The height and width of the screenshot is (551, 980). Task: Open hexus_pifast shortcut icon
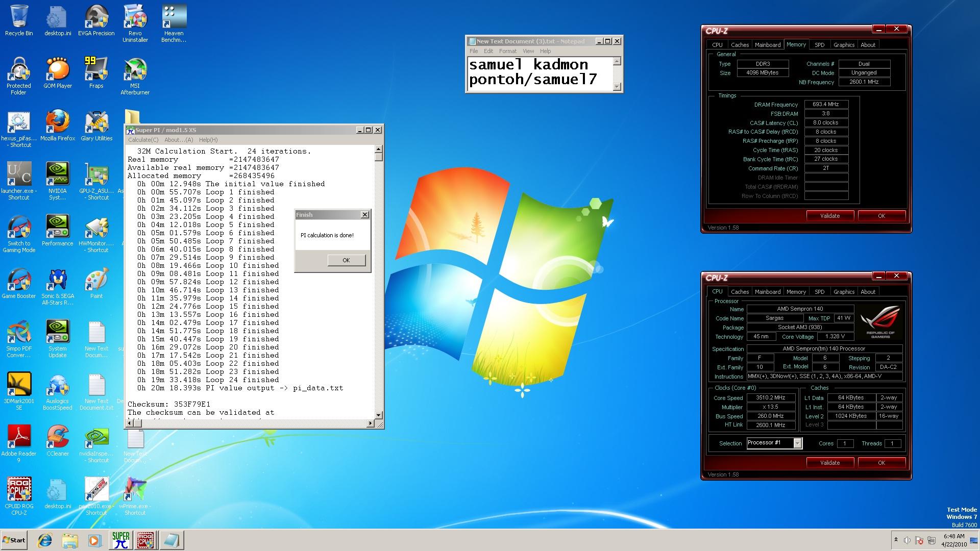(x=19, y=129)
